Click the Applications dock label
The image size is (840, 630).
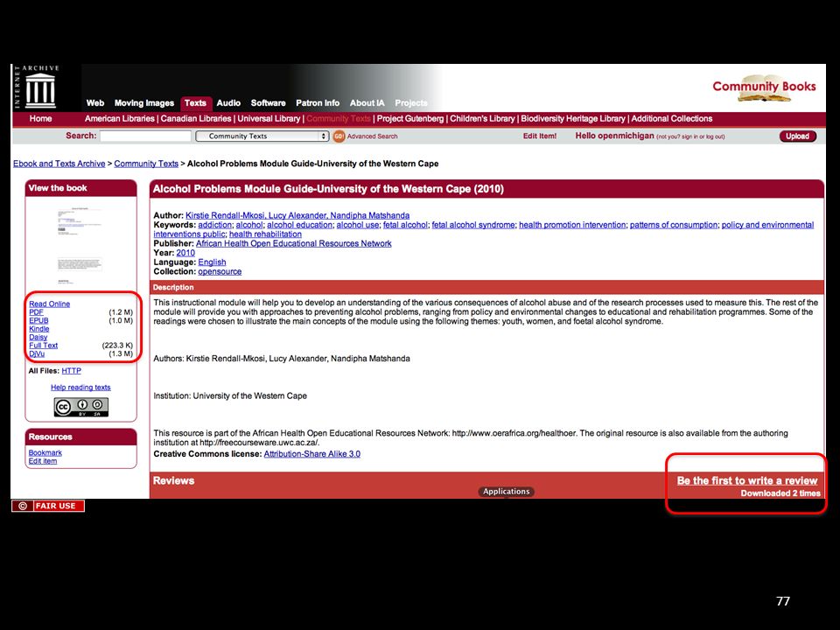[x=507, y=491]
